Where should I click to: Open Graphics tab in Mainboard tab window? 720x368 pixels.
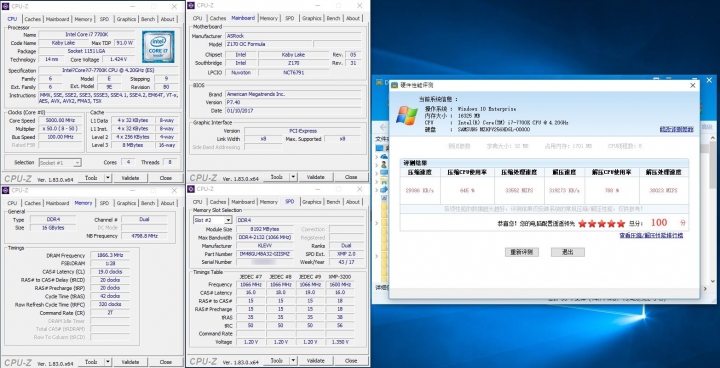(x=312, y=18)
